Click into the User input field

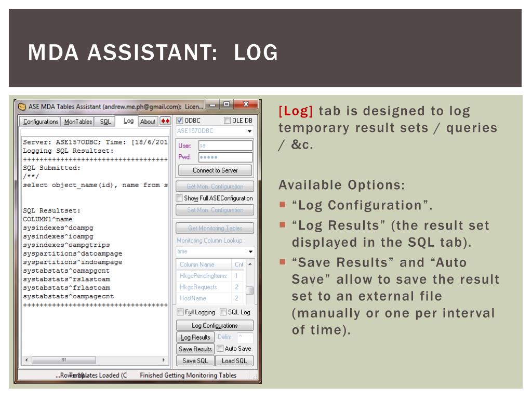[225, 145]
